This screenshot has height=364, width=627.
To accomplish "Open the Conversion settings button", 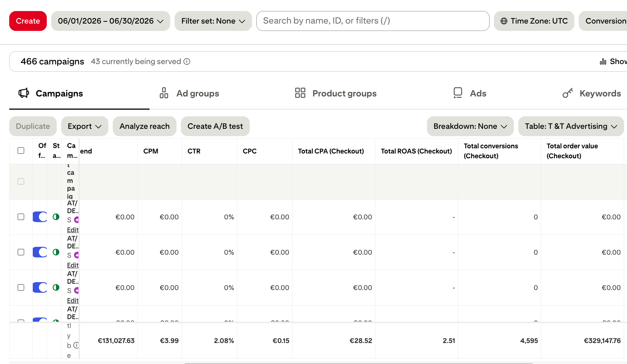I will click(603, 21).
